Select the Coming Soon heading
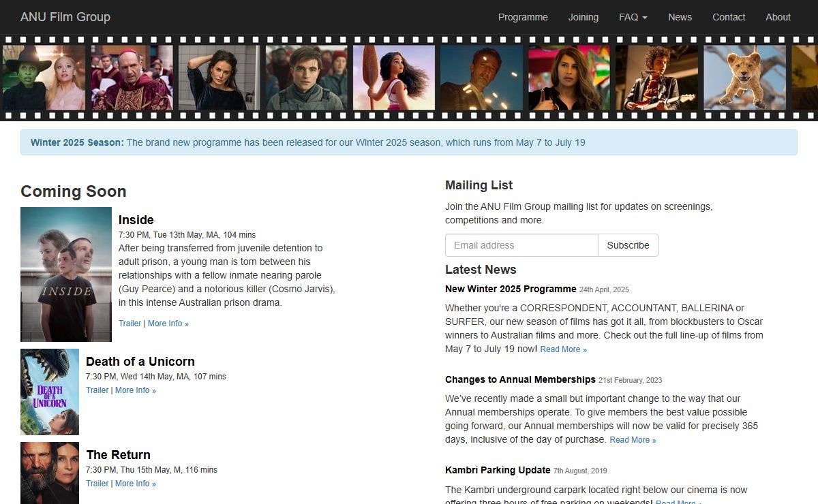Image resolution: width=818 pixels, height=504 pixels. pos(74,191)
